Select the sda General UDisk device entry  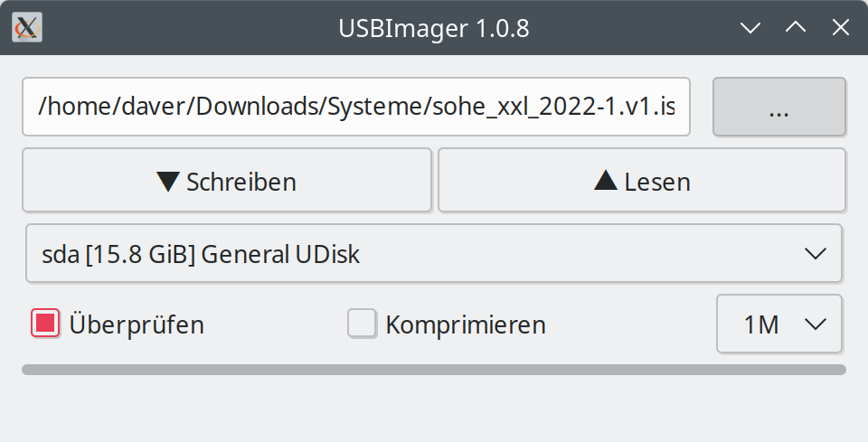pyautogui.click(x=202, y=254)
